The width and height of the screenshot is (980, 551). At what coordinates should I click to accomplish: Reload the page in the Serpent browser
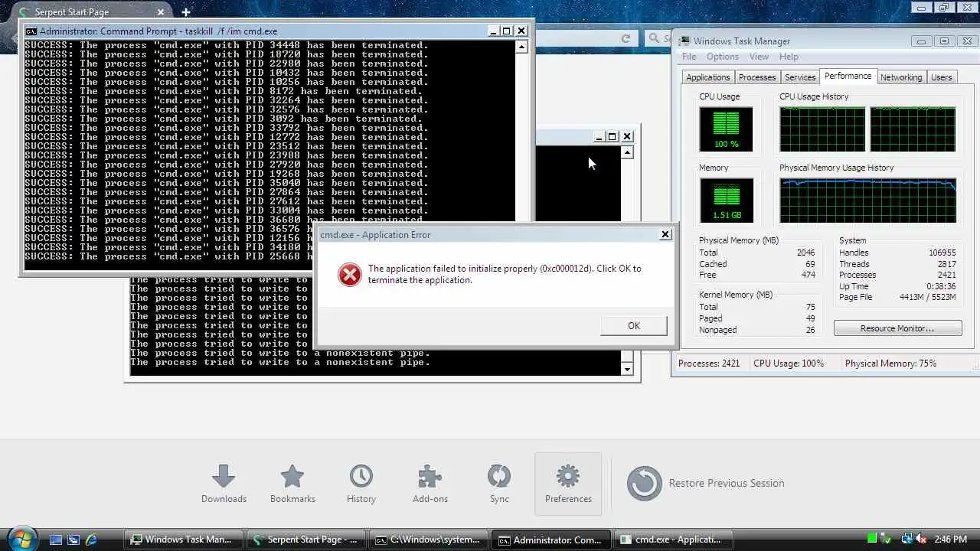point(626,38)
